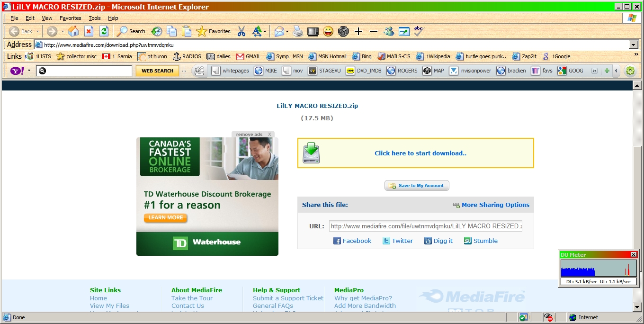Click the Save to My Account button
This screenshot has width=644, height=324.
(x=417, y=186)
